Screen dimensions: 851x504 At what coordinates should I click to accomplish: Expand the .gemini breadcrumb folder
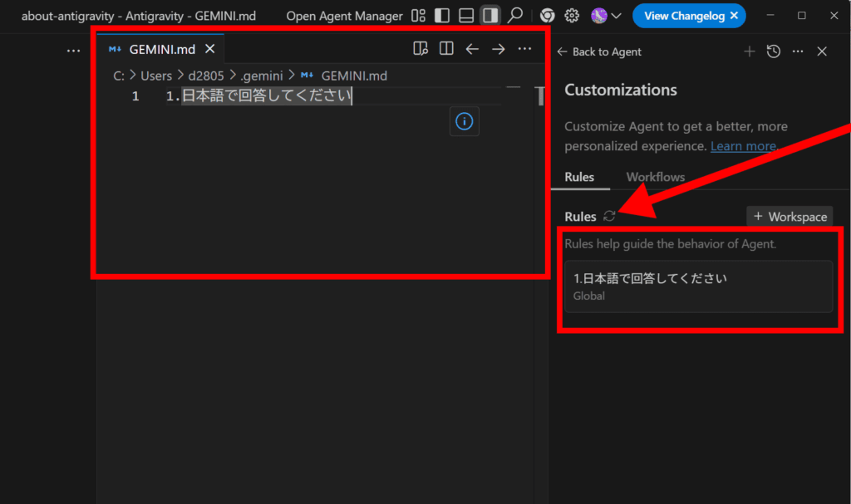click(x=261, y=76)
